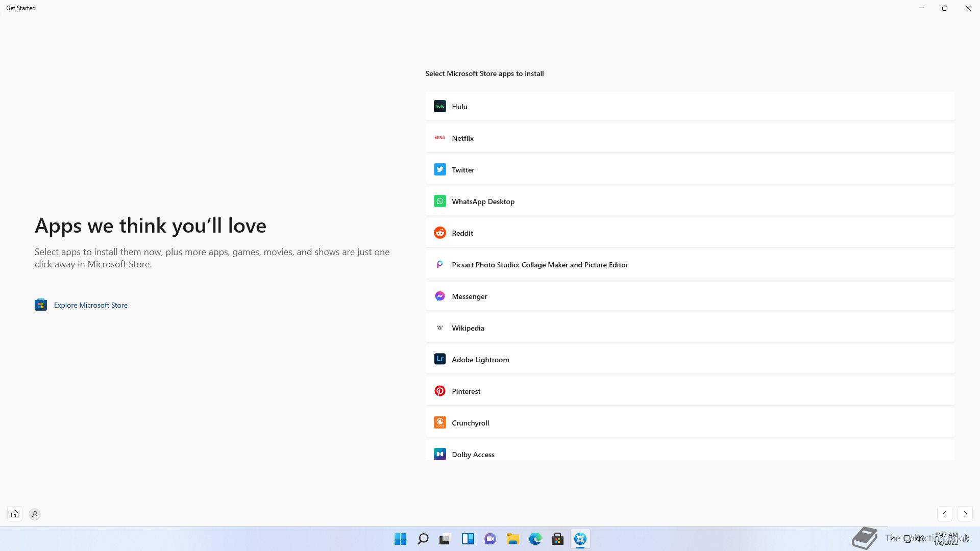This screenshot has width=980, height=551.
Task: Click the Reddit alien icon
Action: click(x=439, y=233)
